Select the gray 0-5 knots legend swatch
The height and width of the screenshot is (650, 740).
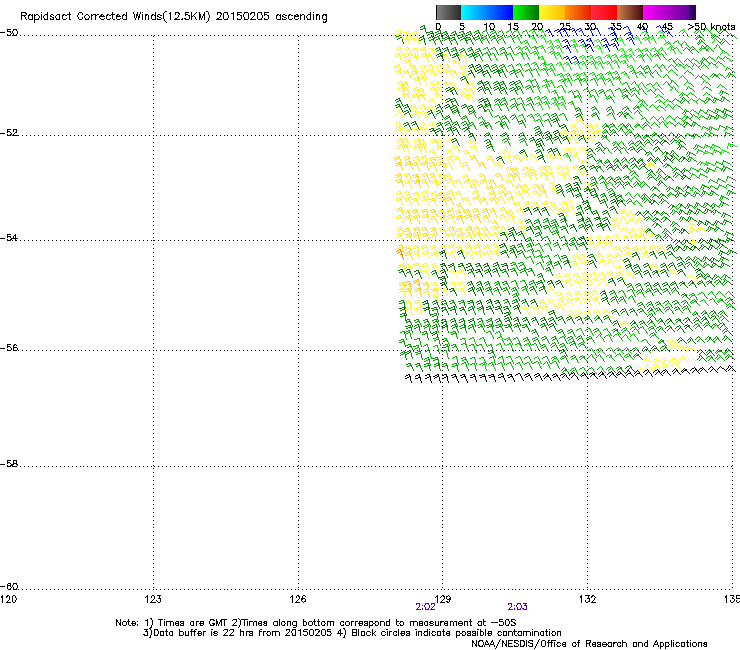click(448, 12)
